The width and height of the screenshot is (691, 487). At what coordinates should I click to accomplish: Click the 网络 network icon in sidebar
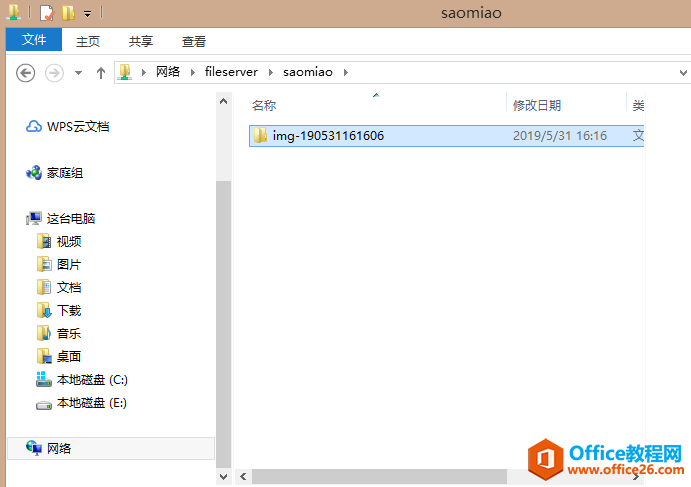tap(34, 448)
